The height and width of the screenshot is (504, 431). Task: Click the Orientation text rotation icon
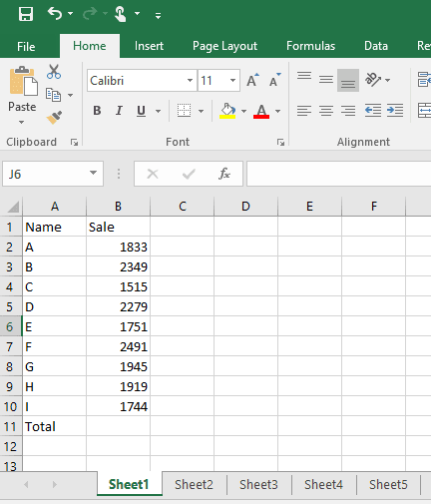click(373, 80)
